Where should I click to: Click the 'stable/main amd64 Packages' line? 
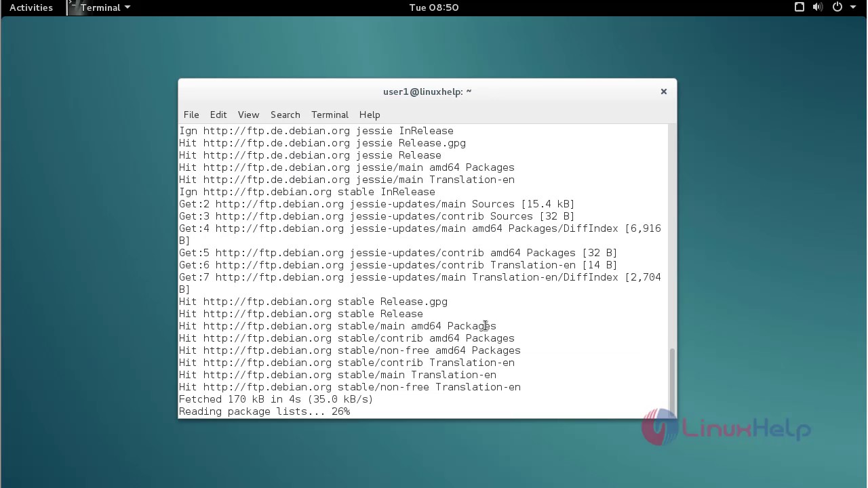[338, 326]
